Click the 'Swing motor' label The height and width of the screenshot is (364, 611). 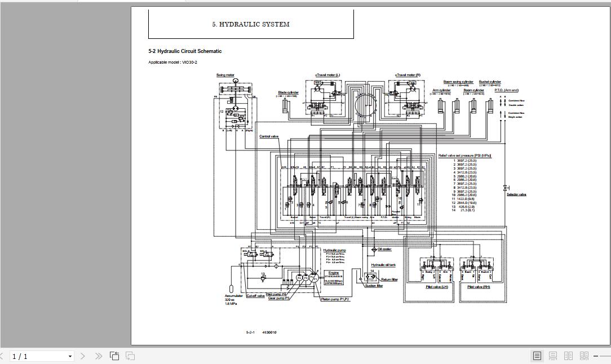pyautogui.click(x=225, y=75)
